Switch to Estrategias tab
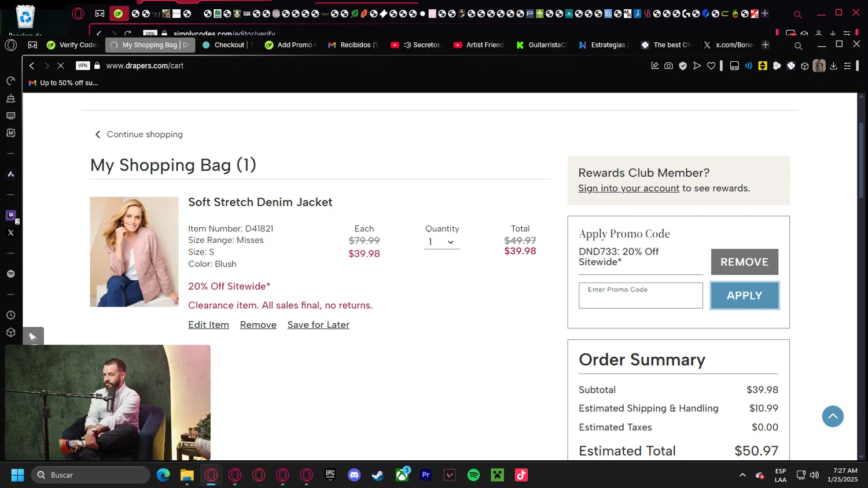This screenshot has height=488, width=868. point(605,45)
